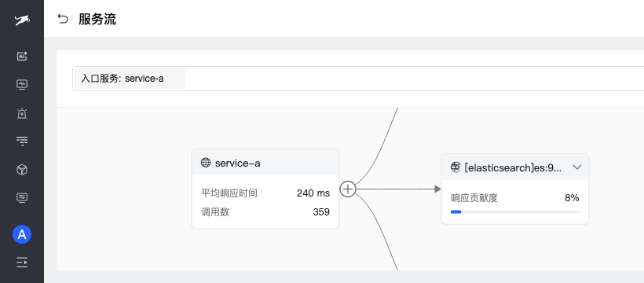Click the elasticsearch node type icon
The image size is (644, 283).
(x=456, y=167)
